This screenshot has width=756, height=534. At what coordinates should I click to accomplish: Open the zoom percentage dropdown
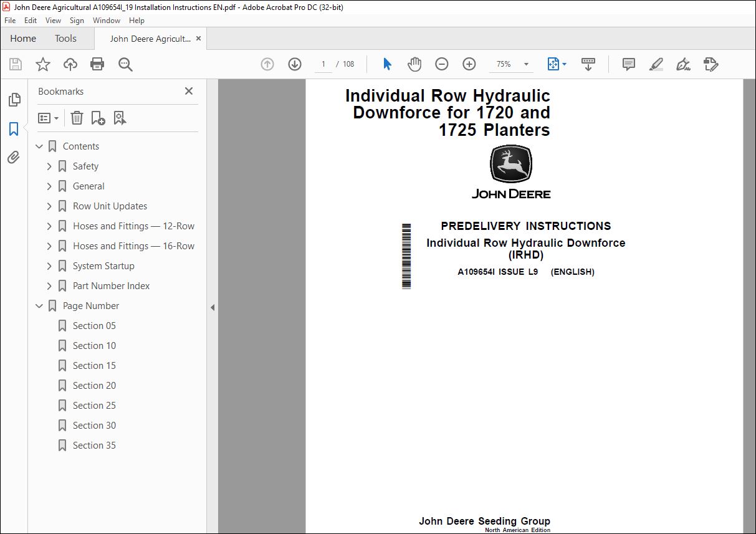[x=526, y=64]
